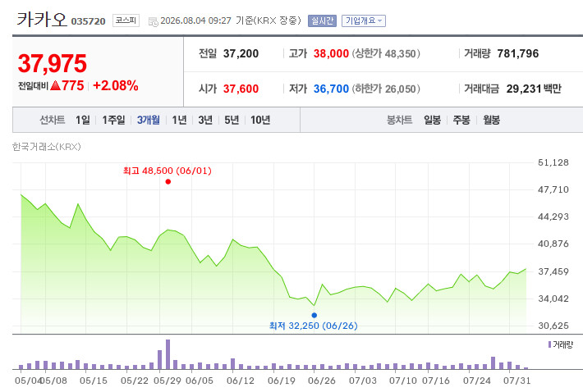The height and width of the screenshot is (392, 583).
Task: Select the 1일 line chart tab
Action: pyautogui.click(x=83, y=120)
